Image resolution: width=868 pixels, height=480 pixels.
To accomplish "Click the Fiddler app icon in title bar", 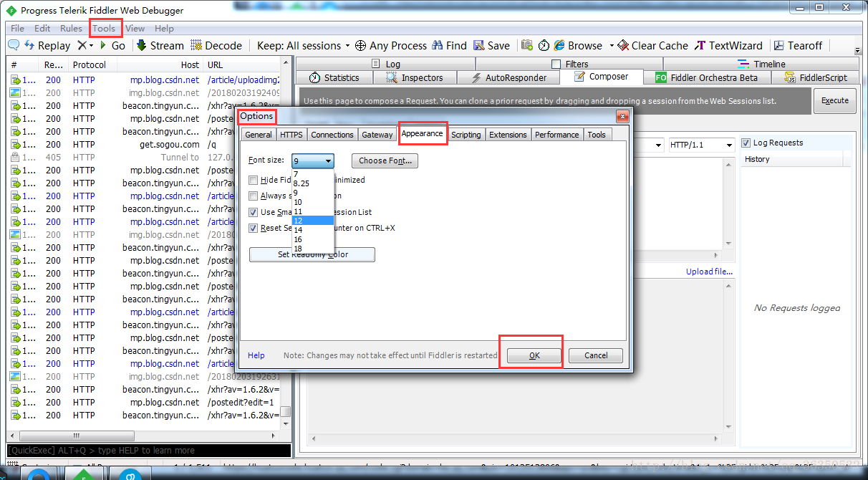I will click(11, 10).
